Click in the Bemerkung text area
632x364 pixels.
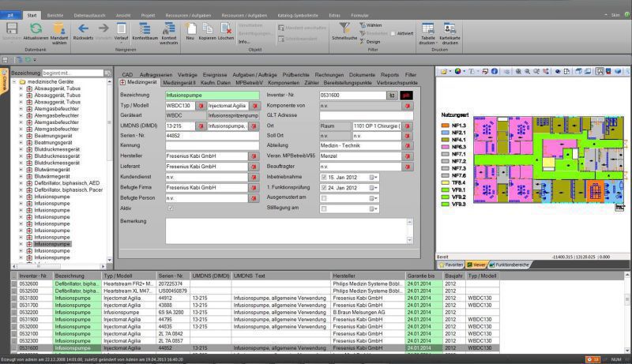pyautogui.click(x=286, y=231)
